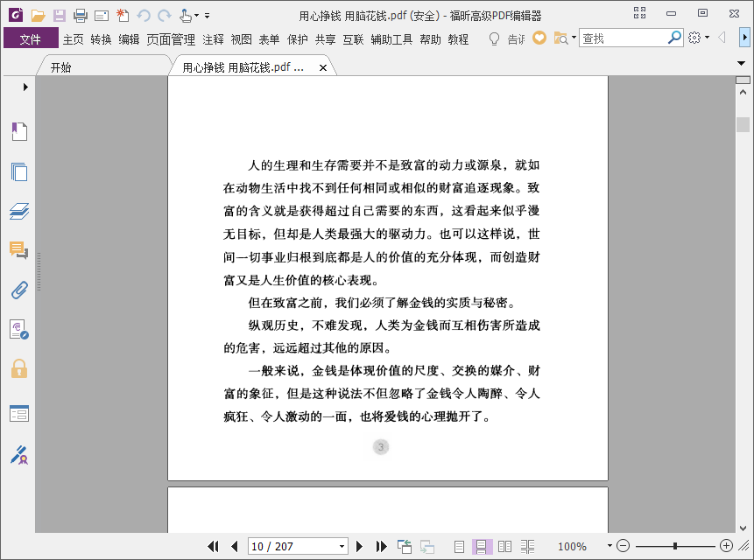Open the Attachments paperclip panel

coord(19,290)
